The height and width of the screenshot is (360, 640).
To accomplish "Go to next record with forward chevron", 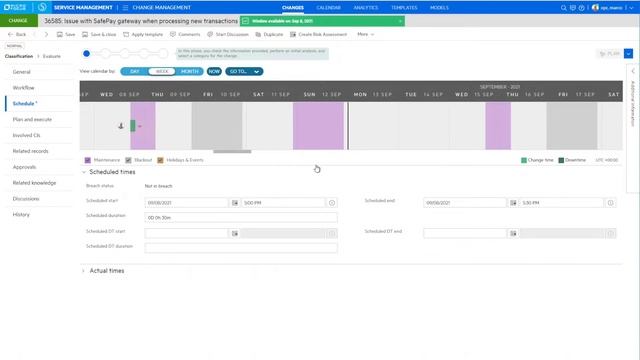I will click(x=46, y=35).
